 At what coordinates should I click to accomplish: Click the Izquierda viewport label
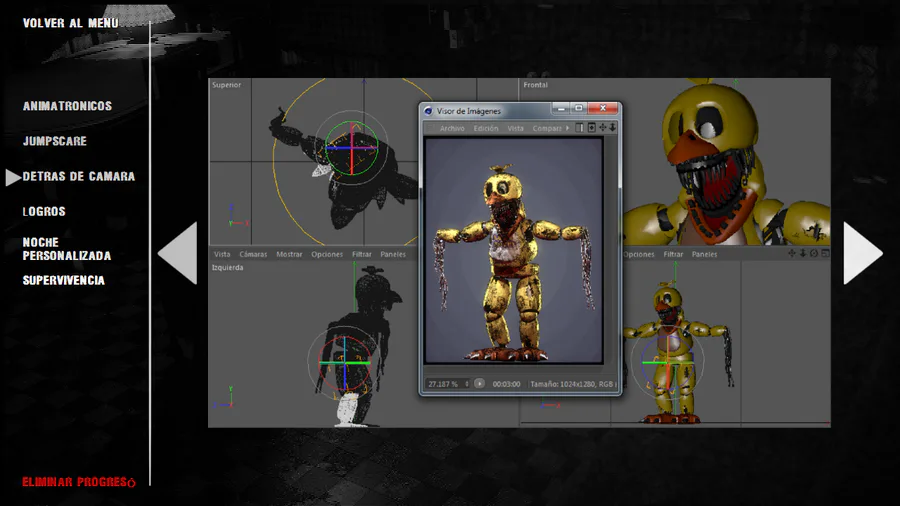(x=227, y=267)
